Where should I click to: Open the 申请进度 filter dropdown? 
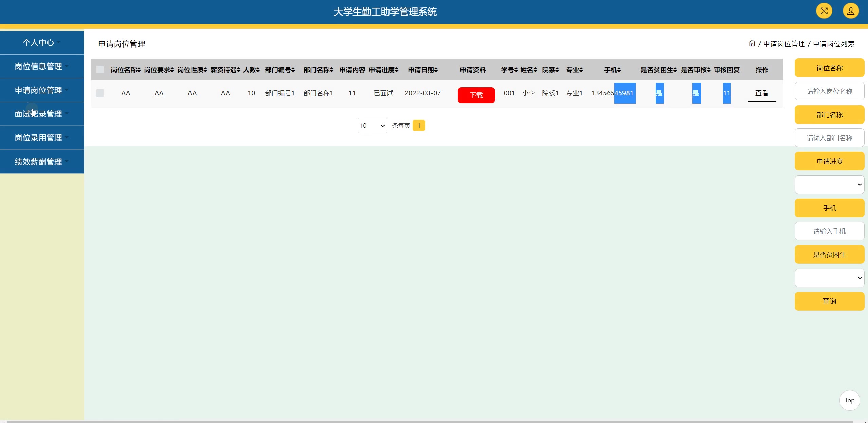point(829,184)
